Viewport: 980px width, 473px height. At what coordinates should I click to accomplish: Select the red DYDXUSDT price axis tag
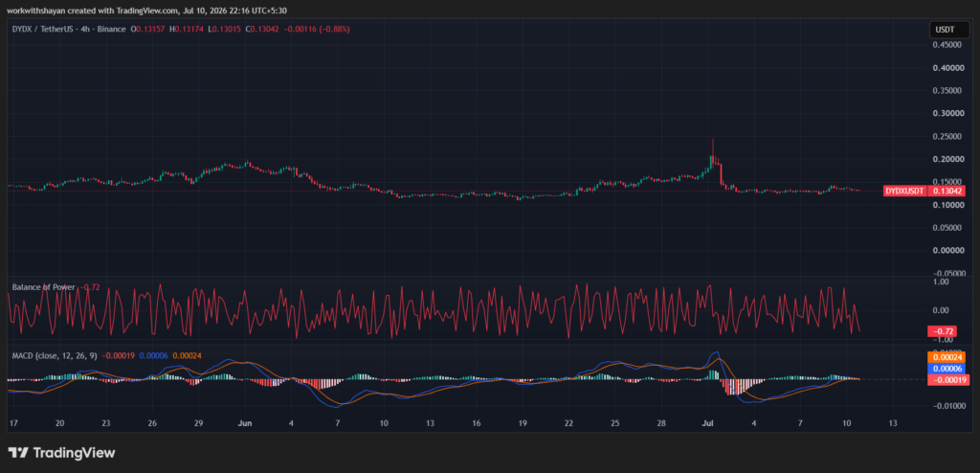905,191
